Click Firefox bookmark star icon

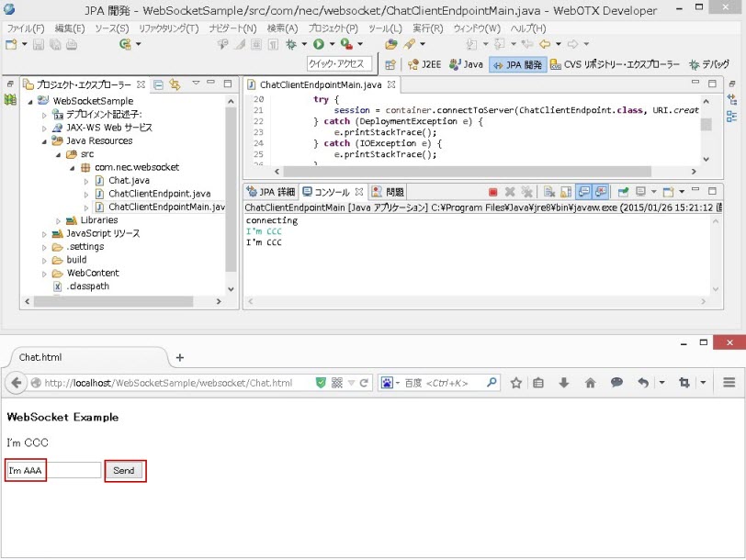[516, 383]
